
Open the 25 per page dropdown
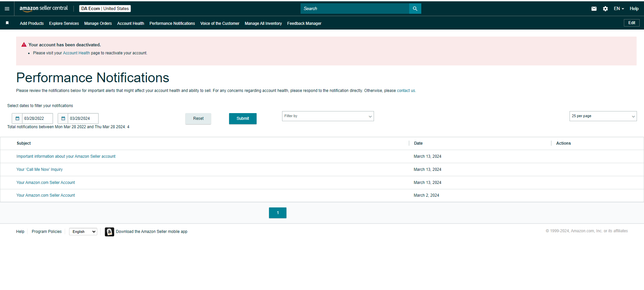603,116
